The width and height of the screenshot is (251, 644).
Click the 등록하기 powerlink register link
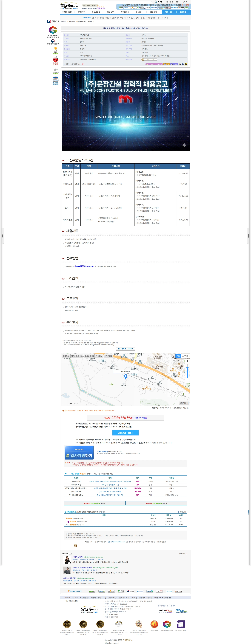click(183, 553)
